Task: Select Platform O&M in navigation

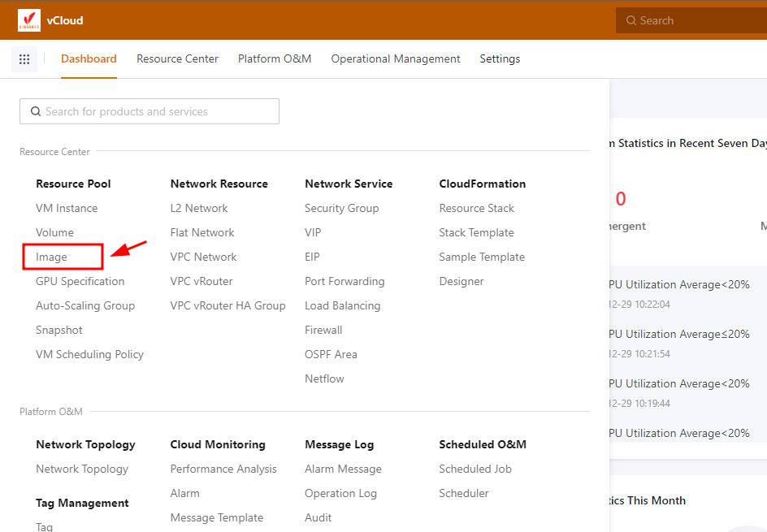Action: coord(275,58)
